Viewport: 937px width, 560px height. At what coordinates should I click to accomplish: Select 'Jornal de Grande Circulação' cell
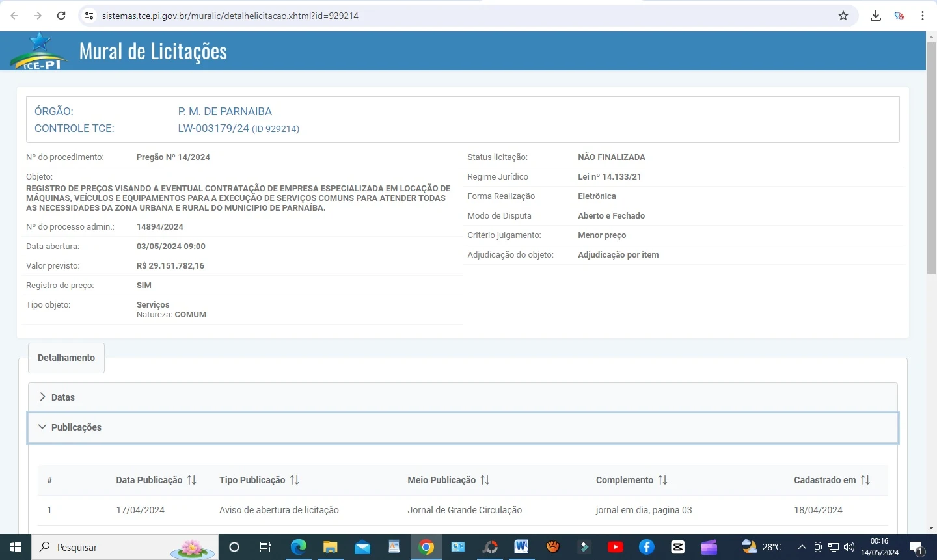[x=465, y=510]
